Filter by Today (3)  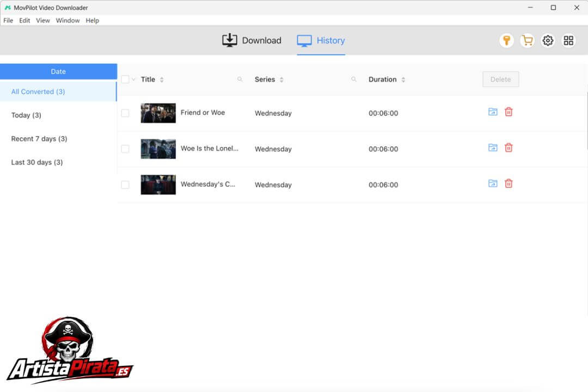pyautogui.click(x=58, y=115)
